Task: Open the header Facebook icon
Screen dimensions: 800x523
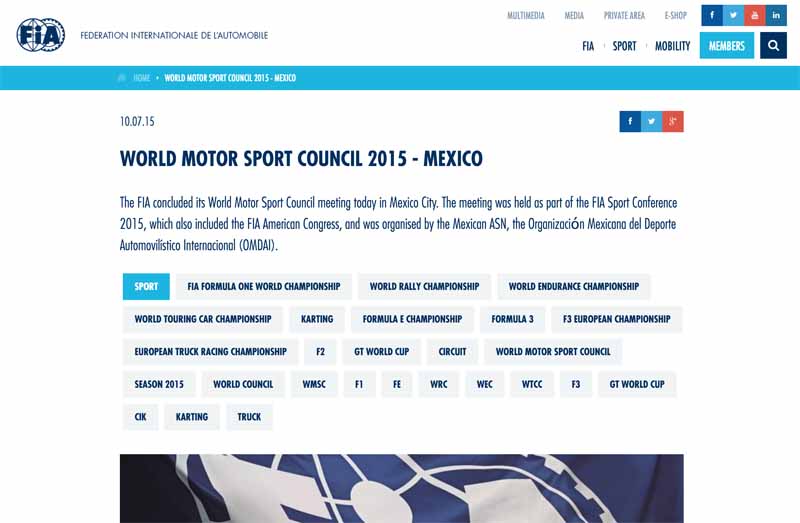Action: (x=712, y=15)
